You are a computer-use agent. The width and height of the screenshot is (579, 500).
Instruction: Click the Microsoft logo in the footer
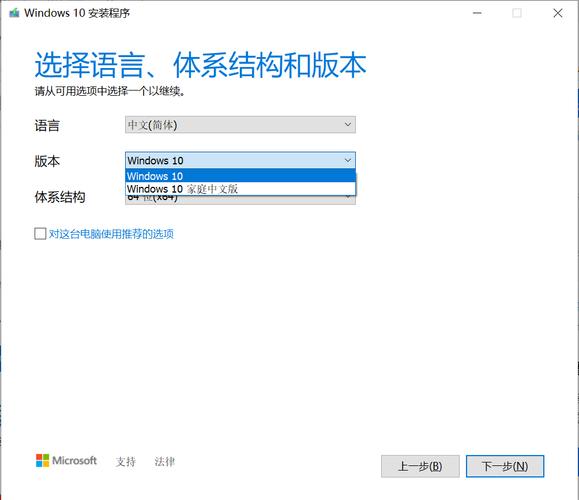pyautogui.click(x=66, y=460)
